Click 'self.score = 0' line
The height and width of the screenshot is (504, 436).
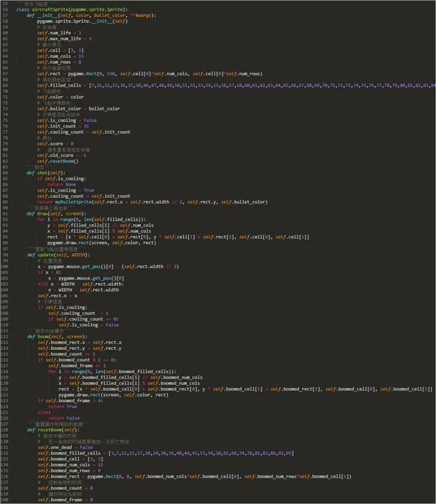tap(55, 144)
